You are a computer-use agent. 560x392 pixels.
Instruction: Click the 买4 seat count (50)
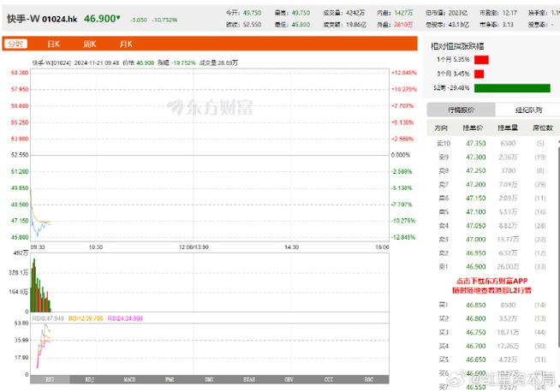point(540,346)
